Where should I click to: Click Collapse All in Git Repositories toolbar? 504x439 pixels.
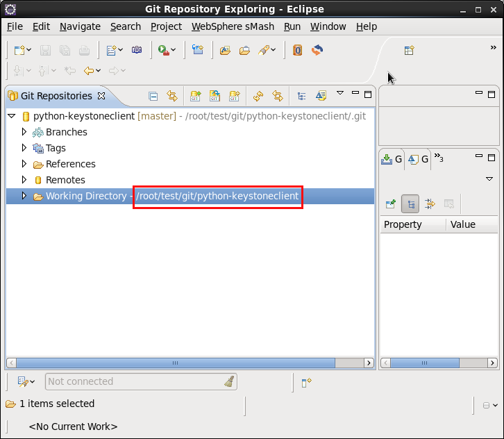point(153,96)
